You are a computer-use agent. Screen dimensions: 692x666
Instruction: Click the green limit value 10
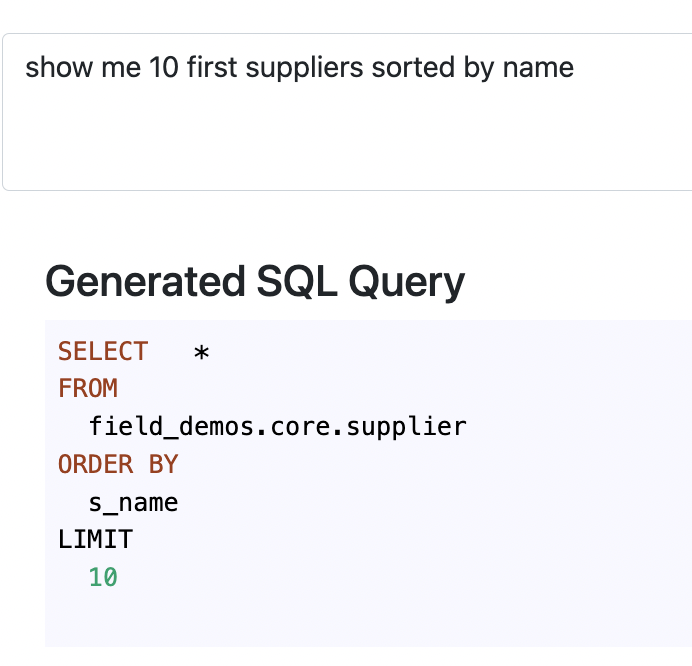(x=103, y=578)
